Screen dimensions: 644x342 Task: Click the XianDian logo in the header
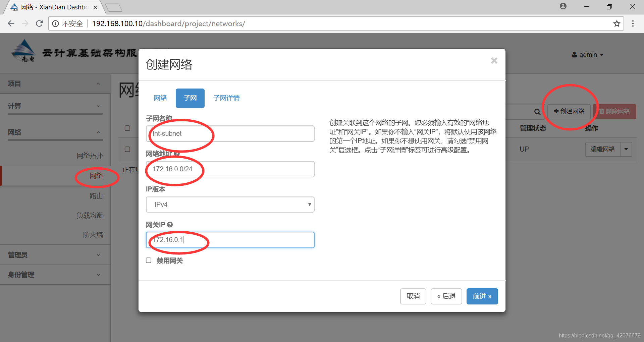[23, 51]
